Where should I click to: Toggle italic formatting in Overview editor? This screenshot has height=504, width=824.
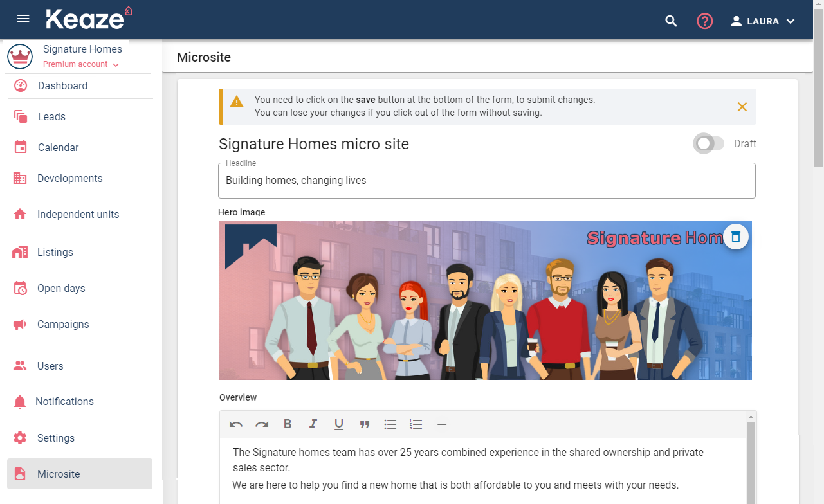coord(313,424)
